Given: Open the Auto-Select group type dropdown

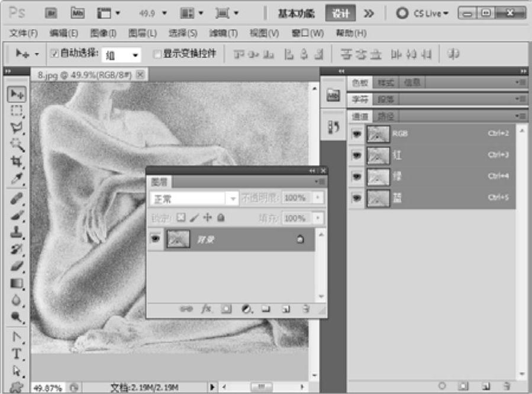Looking at the screenshot, I should pos(122,55).
